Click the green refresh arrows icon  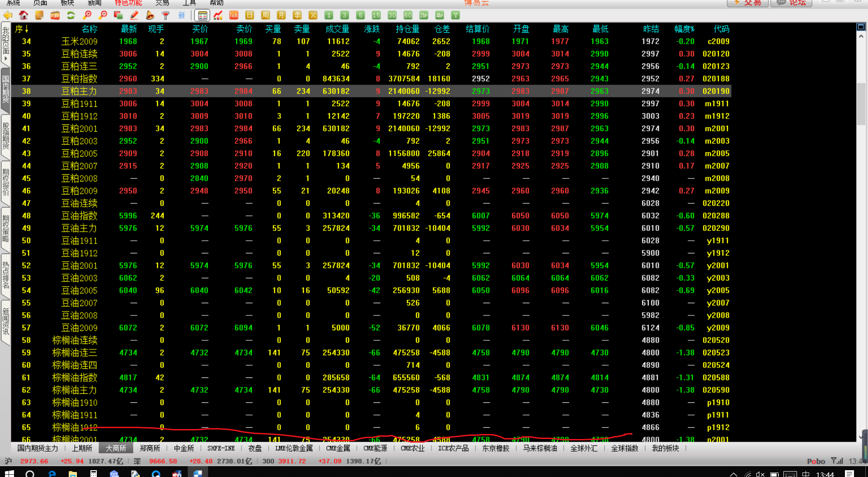71,15
